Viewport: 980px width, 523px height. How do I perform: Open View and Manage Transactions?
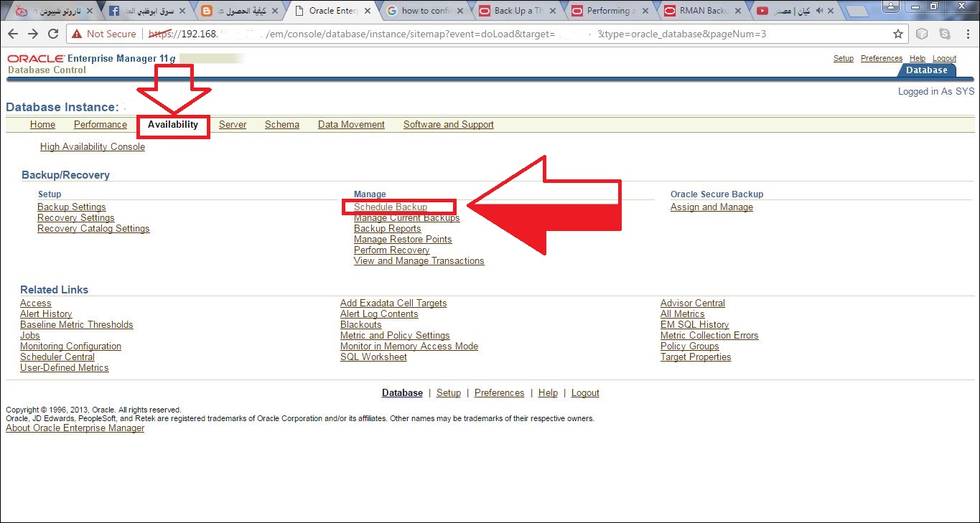(x=419, y=261)
